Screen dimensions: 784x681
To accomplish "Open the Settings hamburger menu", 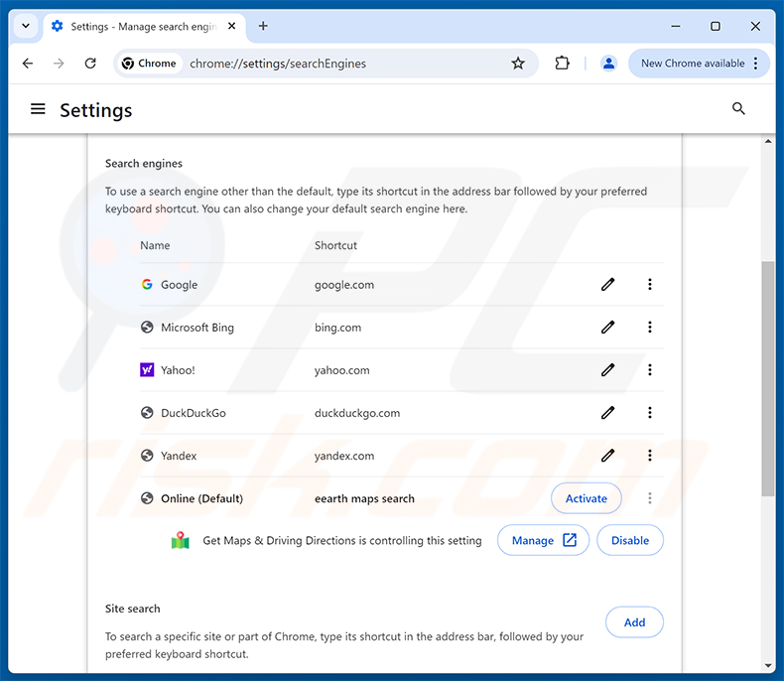I will pyautogui.click(x=38, y=109).
